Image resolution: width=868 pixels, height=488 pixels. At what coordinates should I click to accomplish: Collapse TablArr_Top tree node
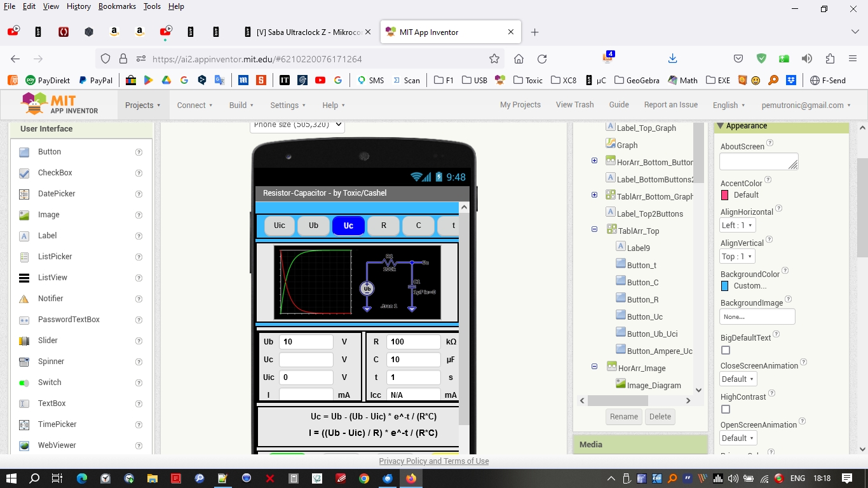[594, 229]
